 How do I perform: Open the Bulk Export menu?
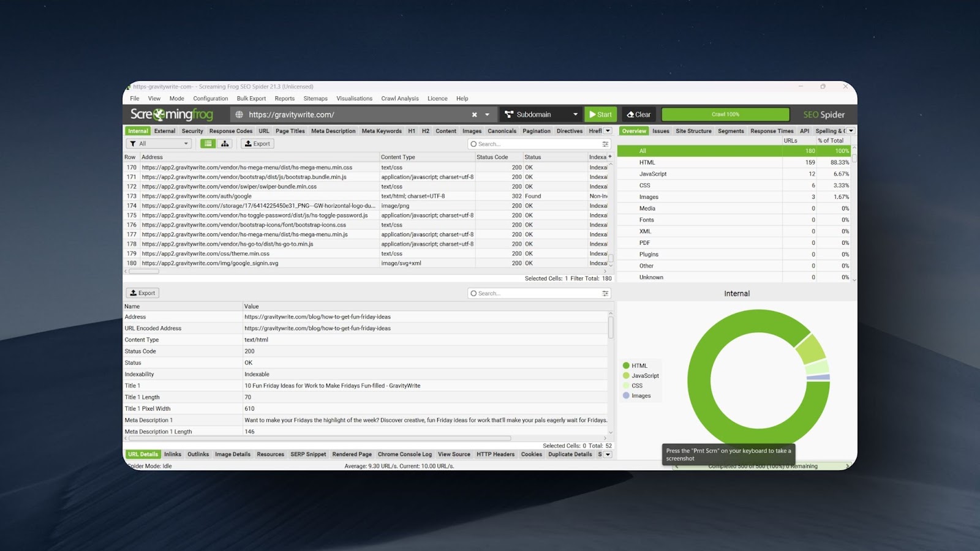tap(251, 99)
